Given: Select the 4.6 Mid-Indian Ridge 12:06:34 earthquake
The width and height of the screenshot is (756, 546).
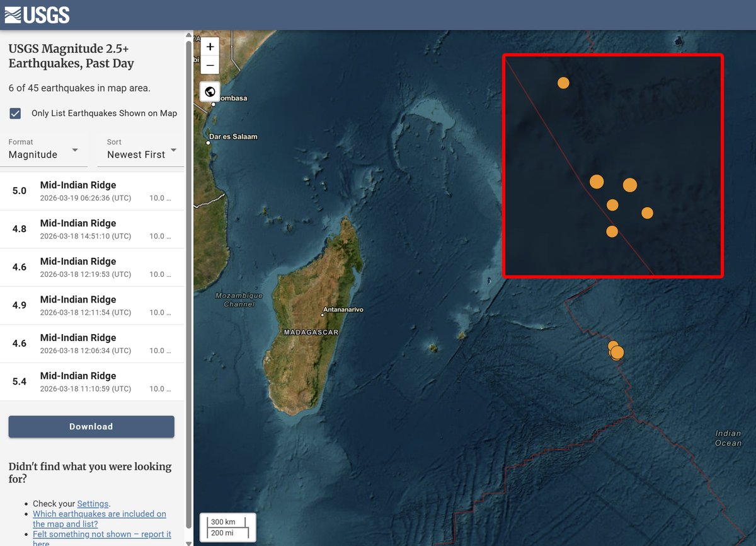Looking at the screenshot, I should [x=92, y=344].
